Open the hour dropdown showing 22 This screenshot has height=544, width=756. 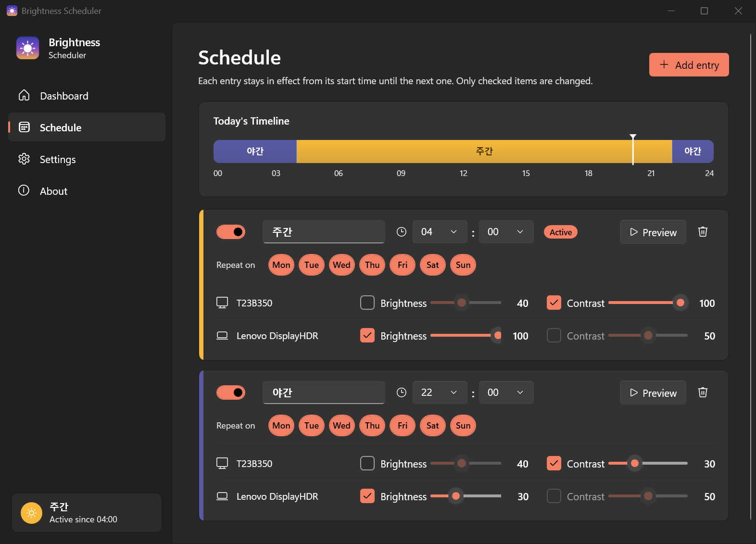440,392
